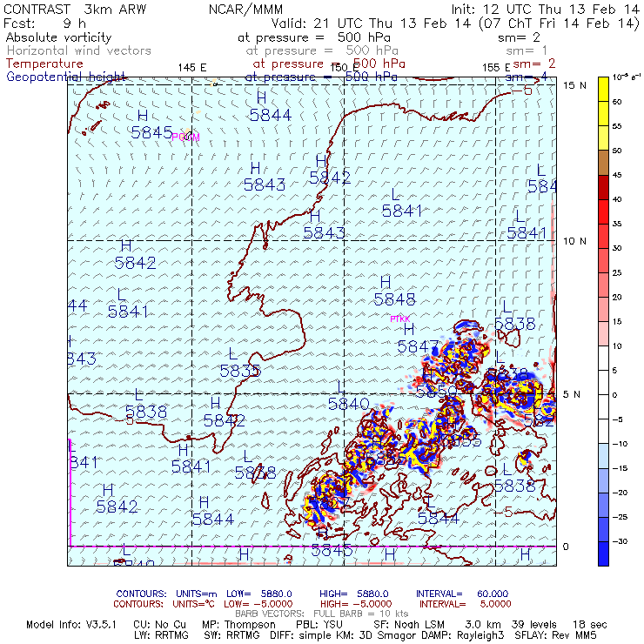Click the "PBL: YSU" model setting text

point(319,625)
